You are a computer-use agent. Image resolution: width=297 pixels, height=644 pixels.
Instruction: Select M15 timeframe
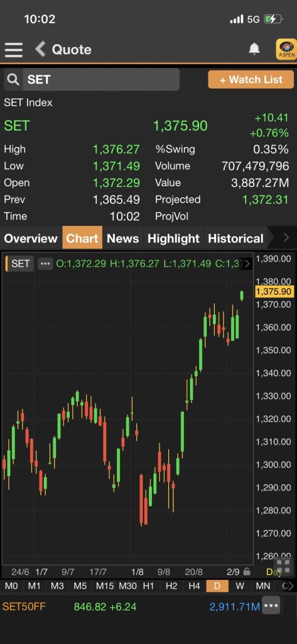tap(105, 586)
